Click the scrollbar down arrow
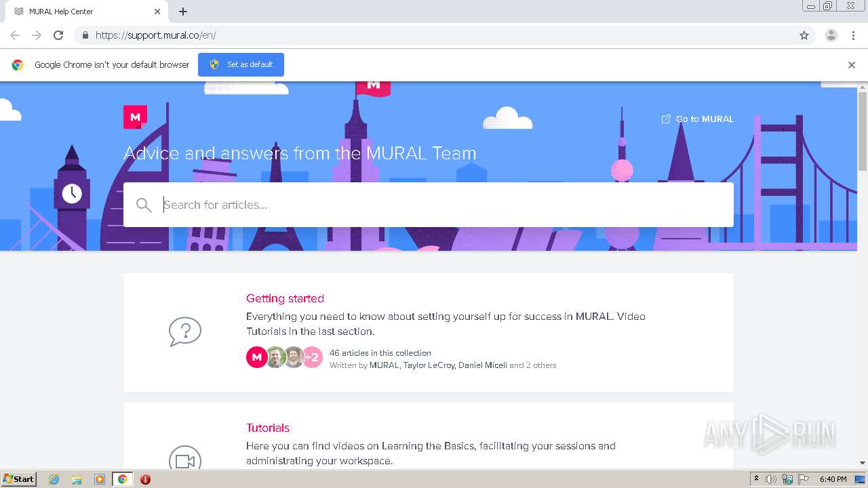Viewport: 868px width, 488px height. click(863, 464)
